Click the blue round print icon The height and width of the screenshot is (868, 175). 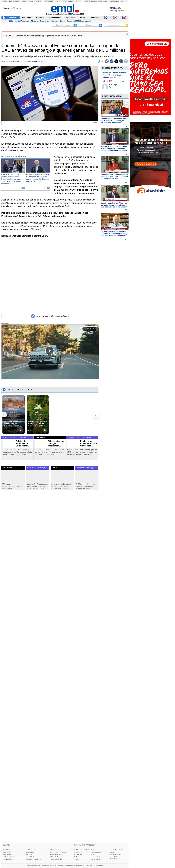coord(112,61)
